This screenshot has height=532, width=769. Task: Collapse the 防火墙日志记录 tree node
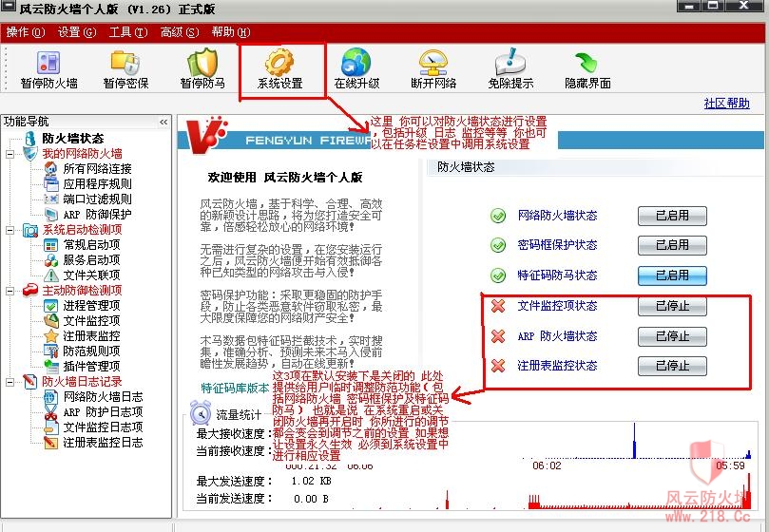[x=11, y=382]
